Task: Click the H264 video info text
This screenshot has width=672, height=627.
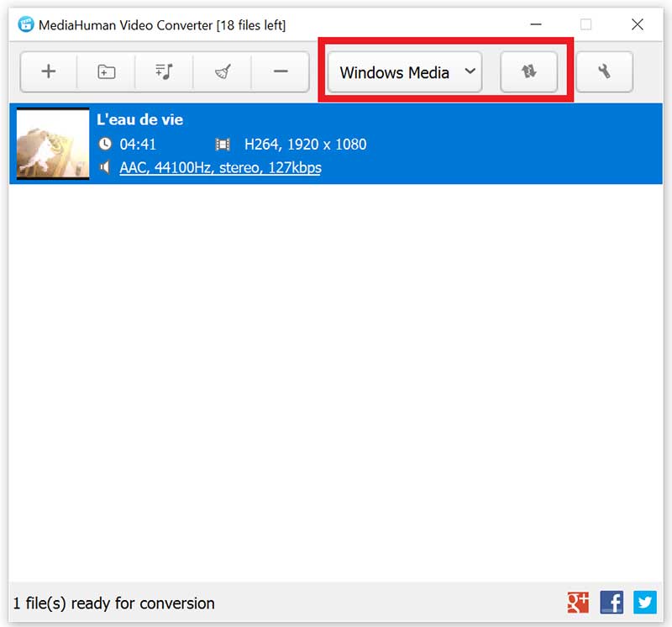Action: [307, 144]
